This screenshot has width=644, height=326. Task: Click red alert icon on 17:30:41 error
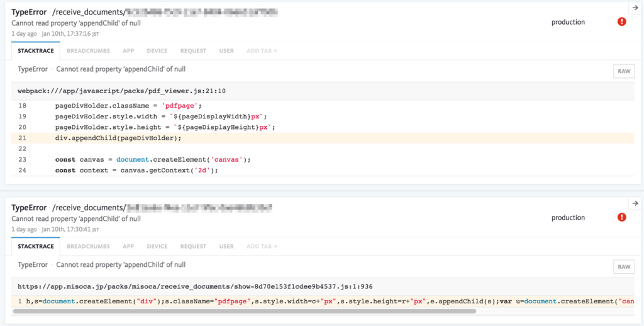click(622, 218)
